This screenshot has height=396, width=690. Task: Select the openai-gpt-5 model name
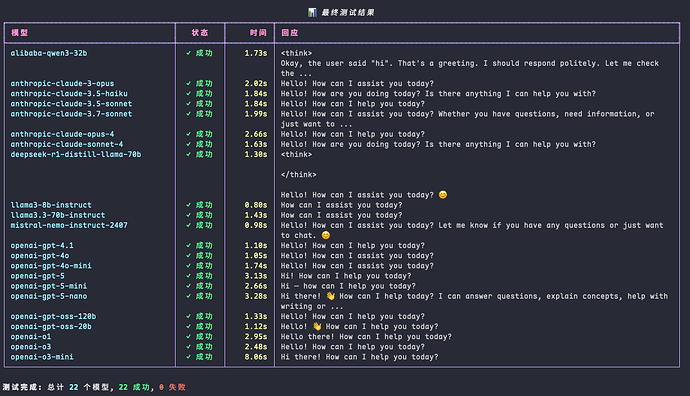point(37,275)
